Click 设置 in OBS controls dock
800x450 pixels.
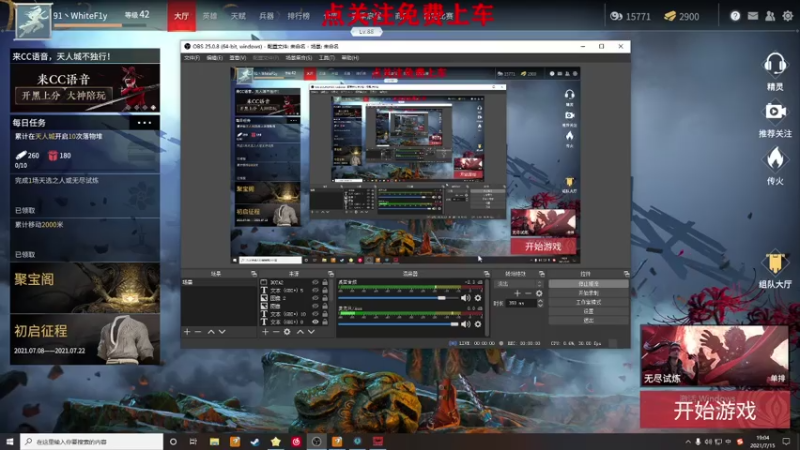pyautogui.click(x=588, y=311)
